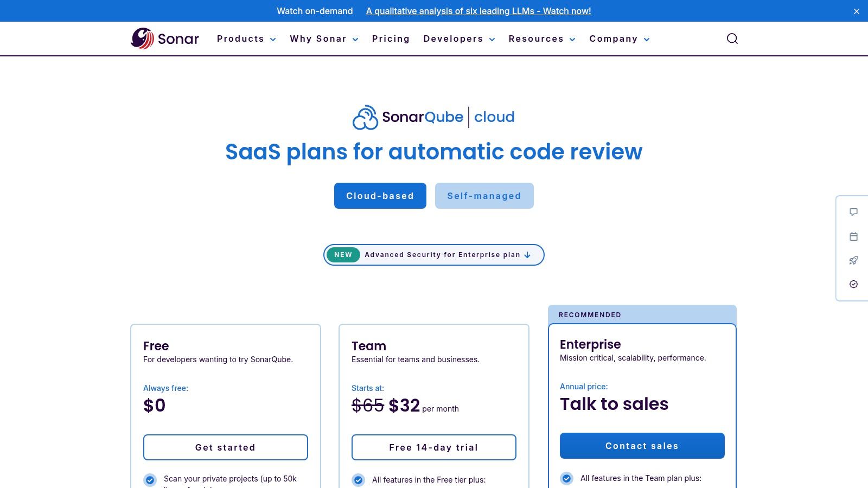Expand the Products dropdown
This screenshot has height=488, width=868.
click(x=246, y=38)
